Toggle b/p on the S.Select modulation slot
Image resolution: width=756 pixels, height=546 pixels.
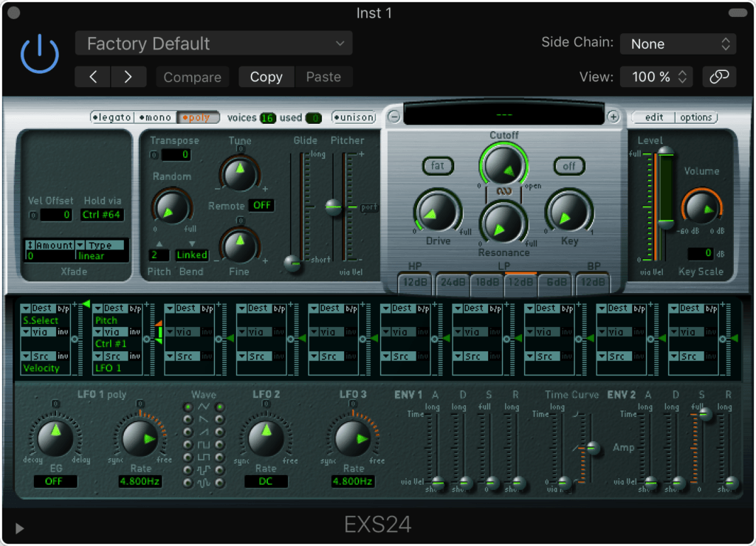[63, 308]
